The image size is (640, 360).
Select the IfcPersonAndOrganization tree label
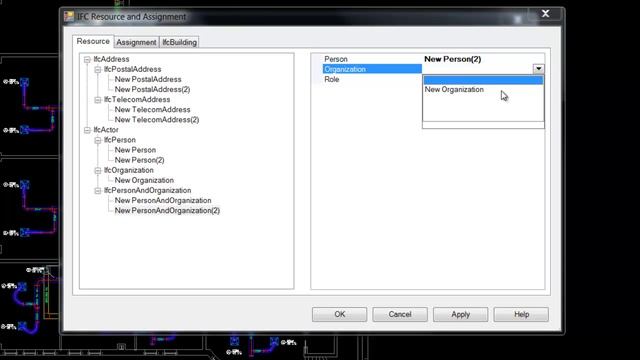[147, 190]
